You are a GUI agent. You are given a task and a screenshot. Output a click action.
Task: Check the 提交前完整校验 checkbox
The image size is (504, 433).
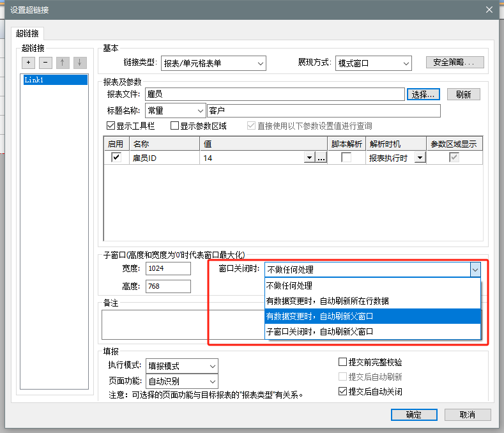click(x=343, y=362)
